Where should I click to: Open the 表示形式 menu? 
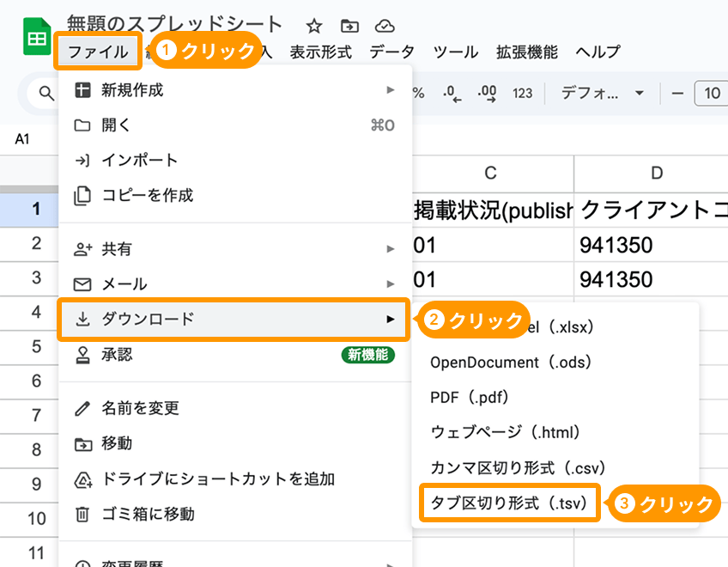tap(321, 52)
